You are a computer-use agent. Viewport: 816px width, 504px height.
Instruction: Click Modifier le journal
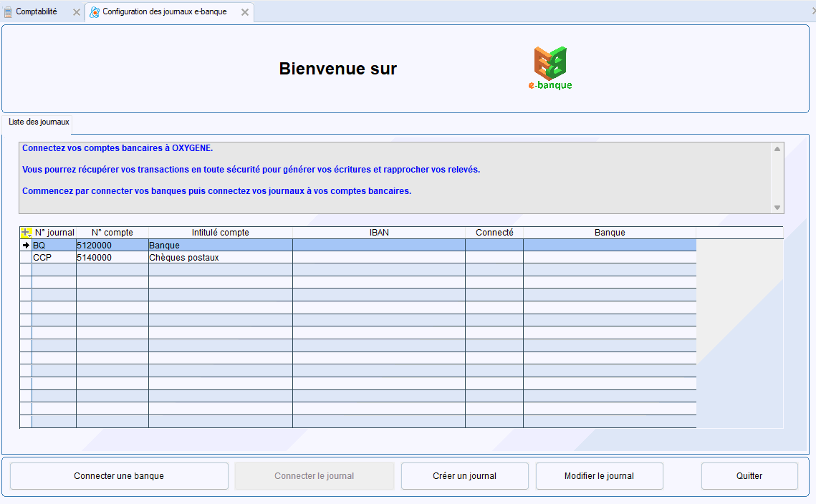(x=600, y=476)
